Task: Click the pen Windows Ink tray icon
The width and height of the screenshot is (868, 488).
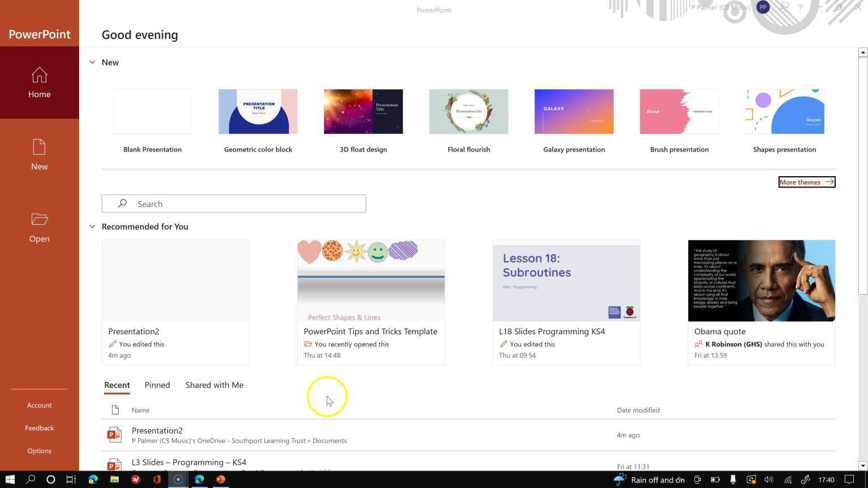Action: (806, 480)
